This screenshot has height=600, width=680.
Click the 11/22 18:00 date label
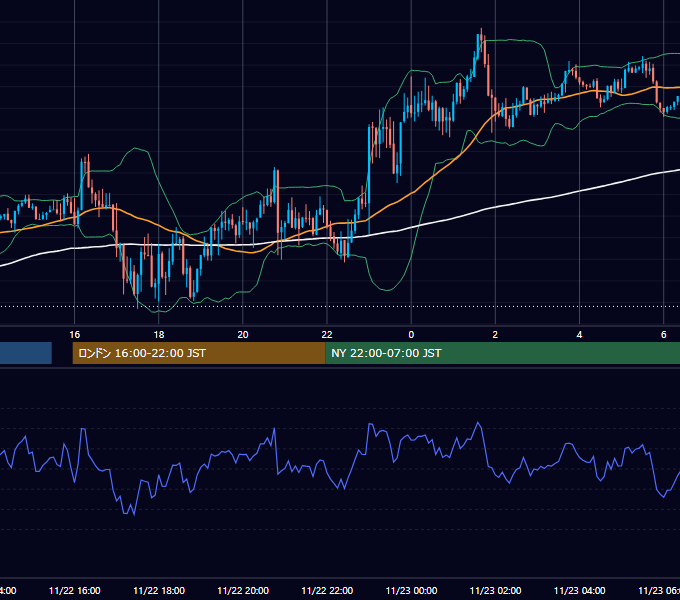[159, 590]
